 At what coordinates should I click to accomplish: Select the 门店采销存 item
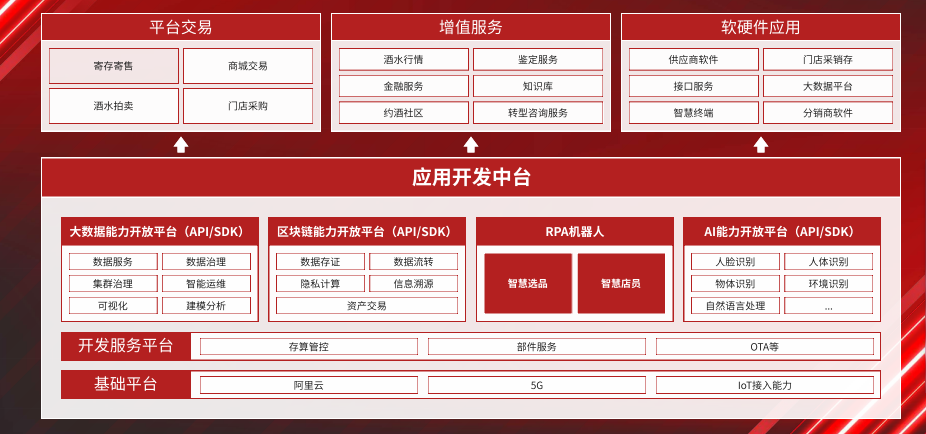pyautogui.click(x=828, y=60)
